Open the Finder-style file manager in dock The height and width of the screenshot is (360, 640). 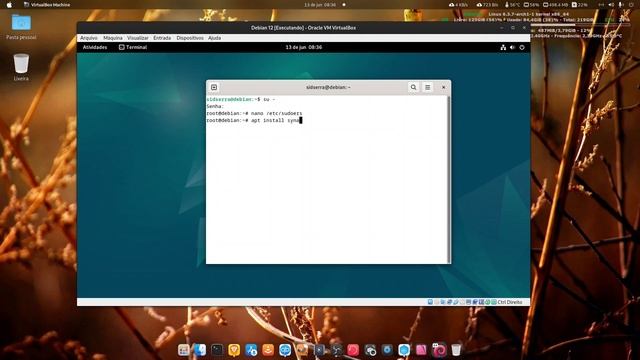pyautogui.click(x=200, y=350)
